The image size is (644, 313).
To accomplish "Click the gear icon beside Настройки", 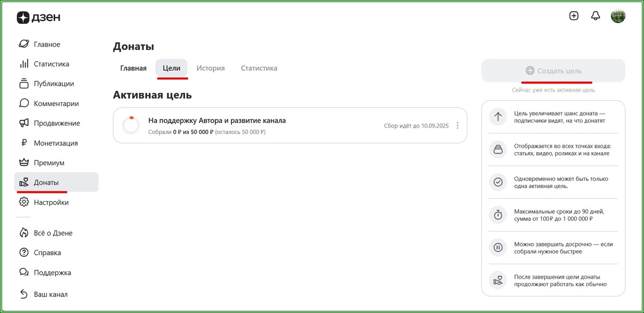I will pyautogui.click(x=24, y=203).
